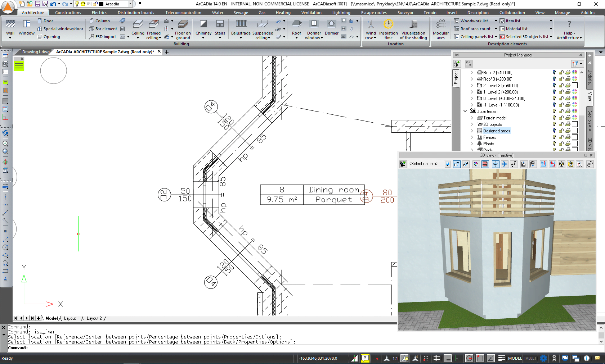The image size is (605, 364).
Task: Select the Roof tool
Action: tap(296, 28)
